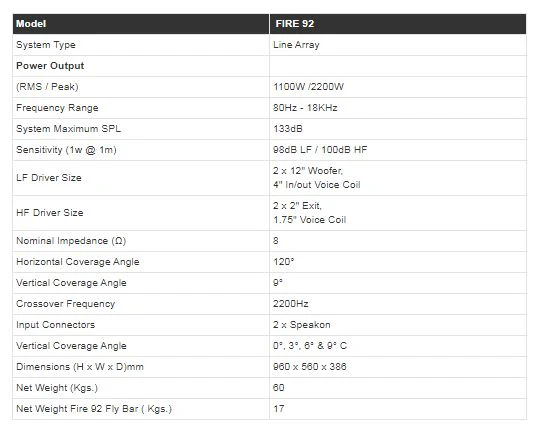Click the HF Driver Size label
The height and width of the screenshot is (427, 541).
pyautogui.click(x=50, y=213)
